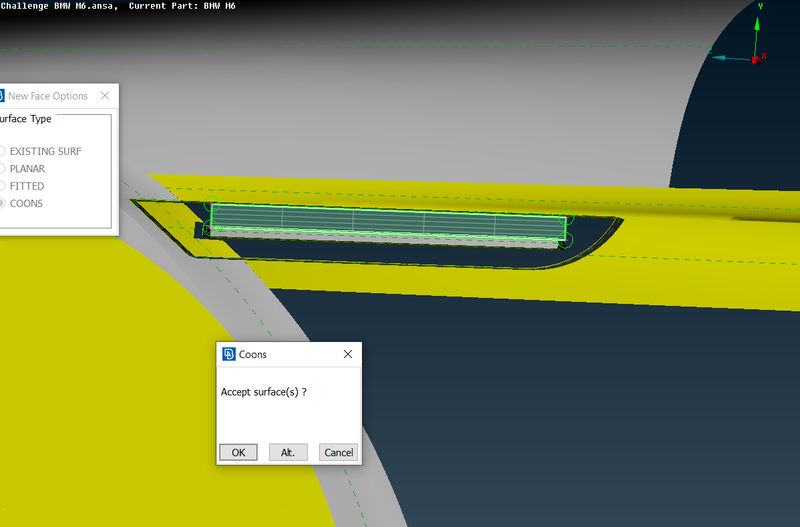800x527 pixels.
Task: Click the 'Accept surface(s) ?' message text
Action: [264, 392]
